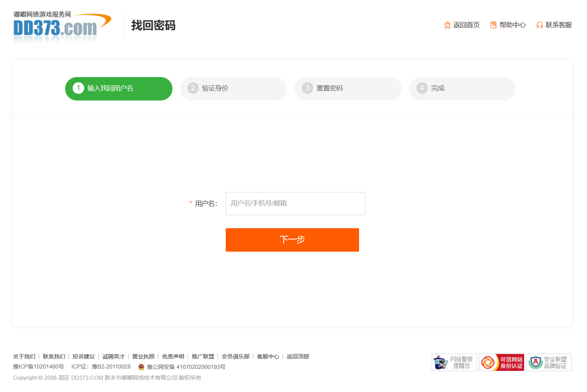Select step 4 完成
This screenshot has height=392, width=587.
click(462, 89)
